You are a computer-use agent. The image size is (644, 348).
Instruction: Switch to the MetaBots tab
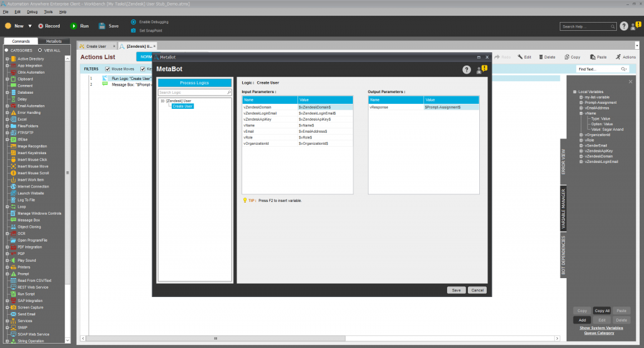[x=54, y=41]
